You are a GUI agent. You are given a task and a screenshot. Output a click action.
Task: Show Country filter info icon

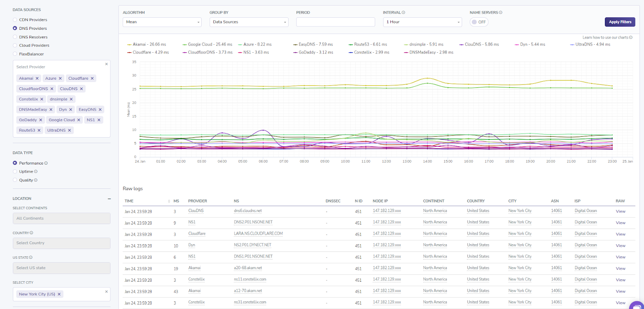click(31, 233)
